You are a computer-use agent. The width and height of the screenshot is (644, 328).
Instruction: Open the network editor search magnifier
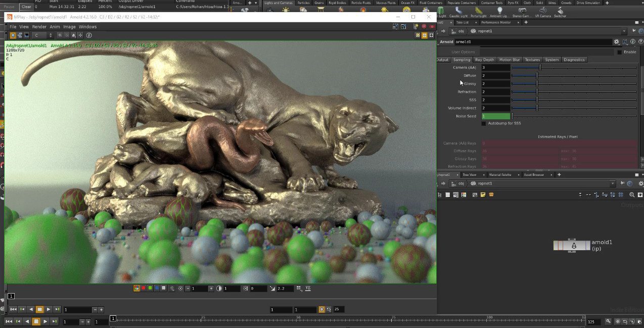631,194
